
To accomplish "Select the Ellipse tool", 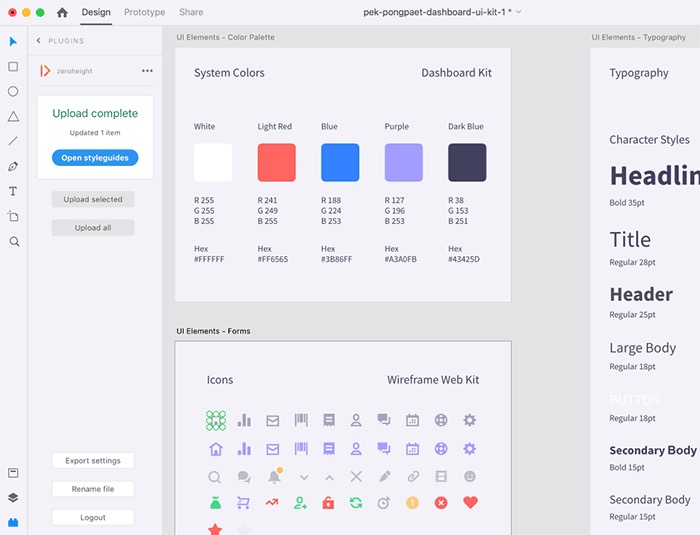I will click(13, 92).
